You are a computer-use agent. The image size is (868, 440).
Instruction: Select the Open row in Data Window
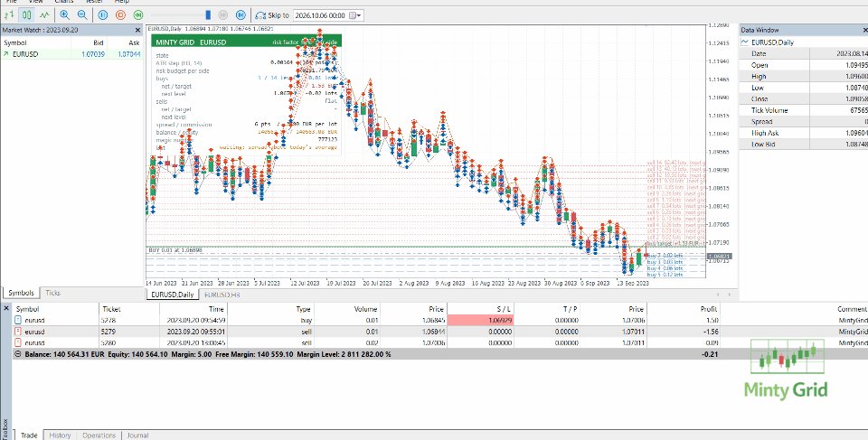(x=803, y=65)
